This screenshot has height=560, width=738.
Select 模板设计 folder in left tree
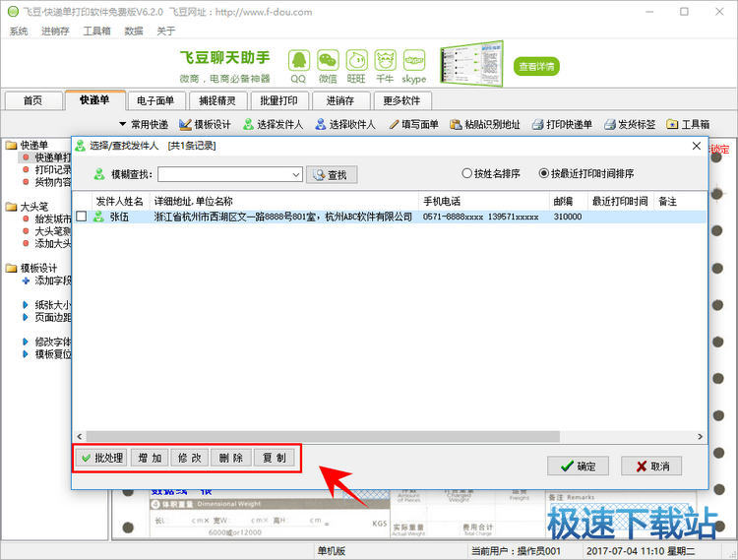[x=31, y=269]
